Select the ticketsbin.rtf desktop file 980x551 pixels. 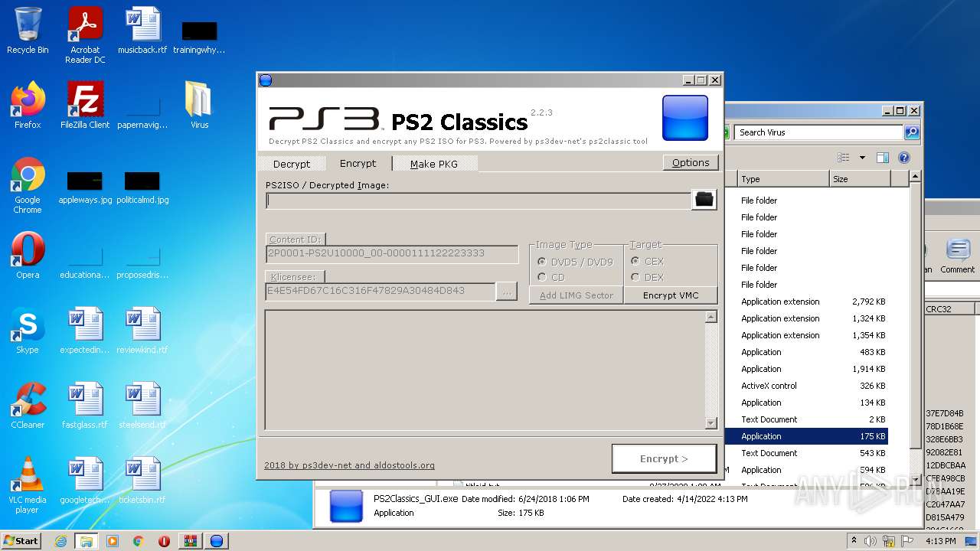[x=142, y=481]
